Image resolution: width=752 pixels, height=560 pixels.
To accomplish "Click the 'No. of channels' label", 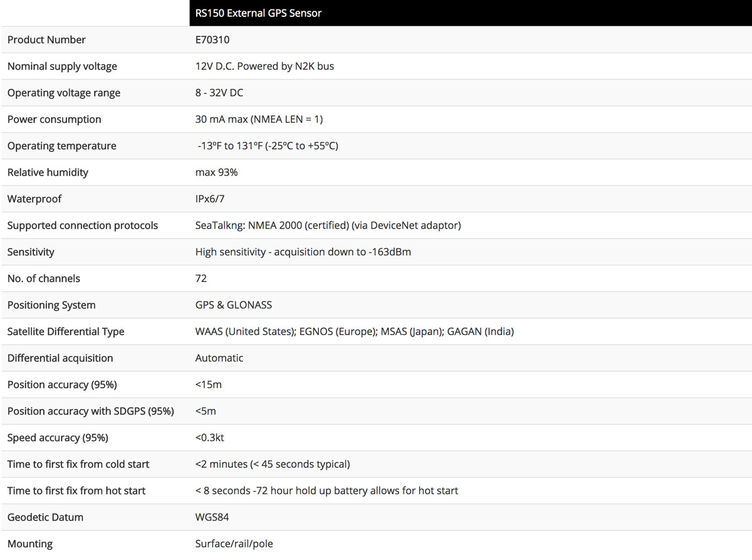I will [x=44, y=278].
